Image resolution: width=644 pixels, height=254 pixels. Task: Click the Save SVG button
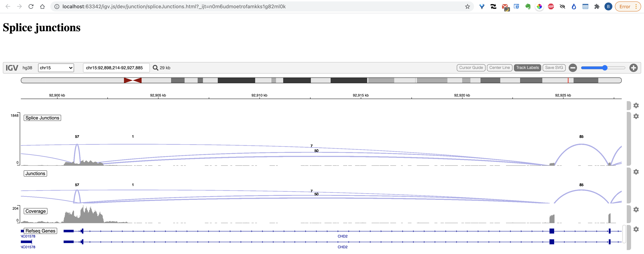(554, 68)
